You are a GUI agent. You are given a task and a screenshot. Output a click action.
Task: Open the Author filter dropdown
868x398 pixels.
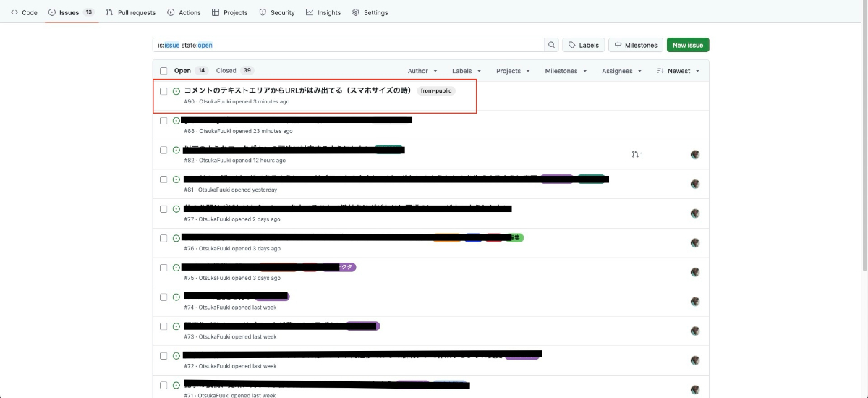coord(422,71)
